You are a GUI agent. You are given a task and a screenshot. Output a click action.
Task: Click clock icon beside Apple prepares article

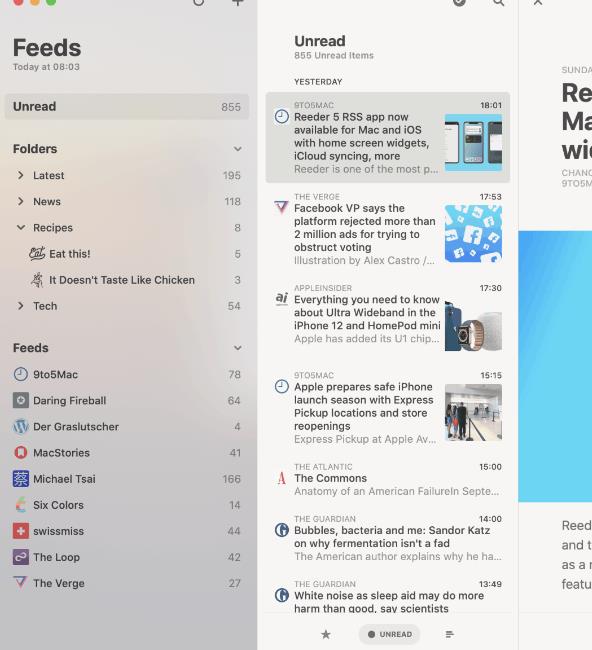282,386
